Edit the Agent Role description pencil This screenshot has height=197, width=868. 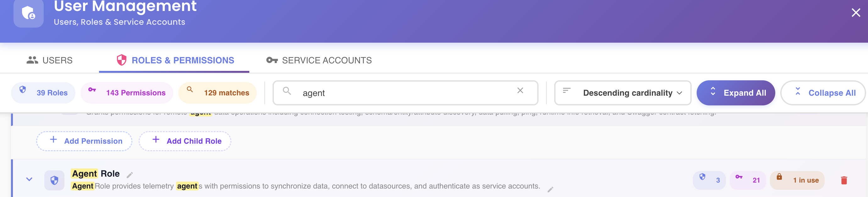tap(550, 189)
